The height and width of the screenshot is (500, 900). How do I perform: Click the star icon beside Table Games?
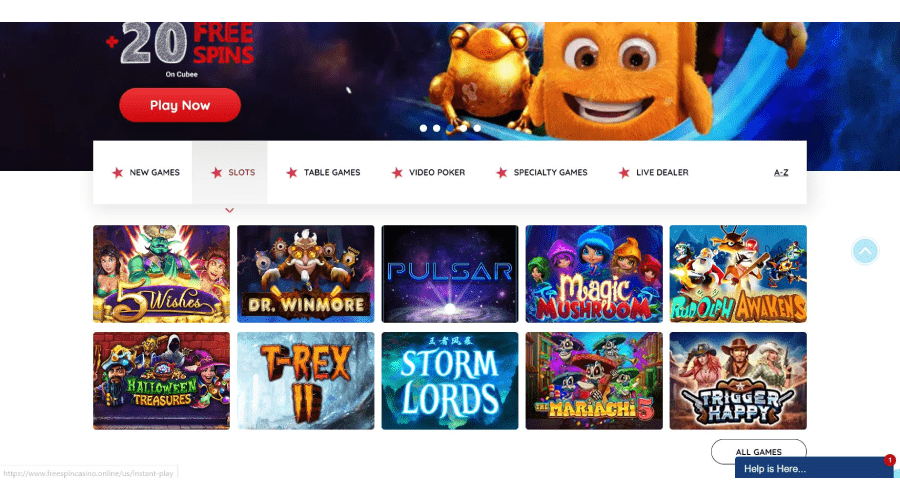click(x=292, y=172)
